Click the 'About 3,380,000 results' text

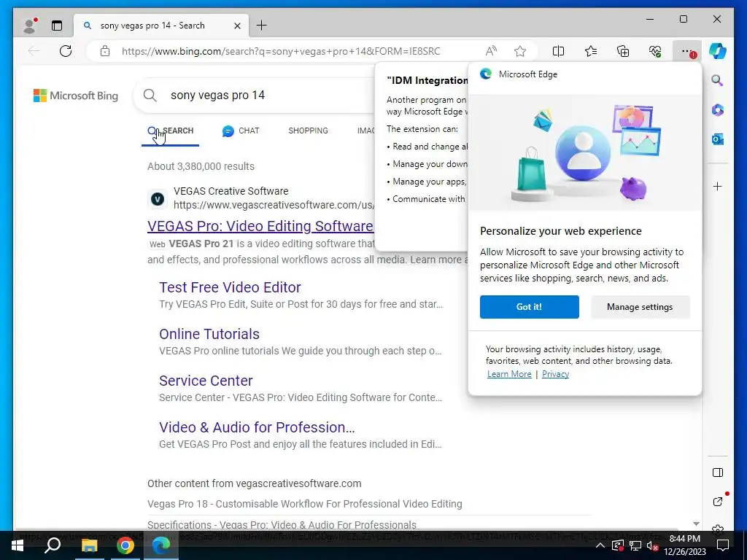tap(201, 166)
